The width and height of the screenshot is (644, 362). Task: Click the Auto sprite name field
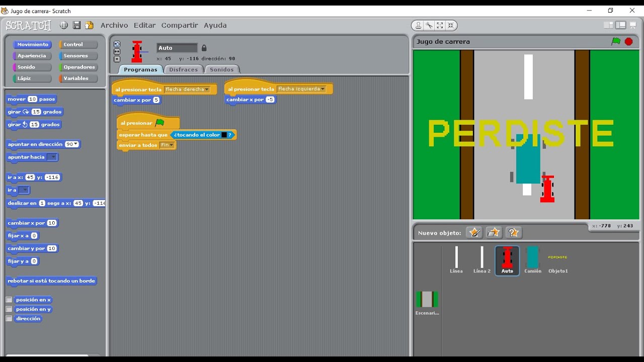[177, 48]
